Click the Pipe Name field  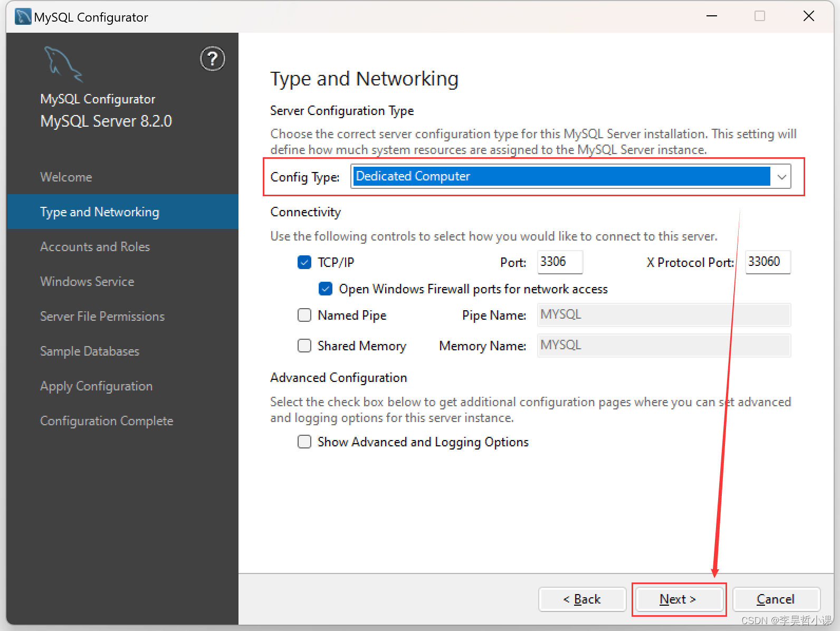[664, 315]
